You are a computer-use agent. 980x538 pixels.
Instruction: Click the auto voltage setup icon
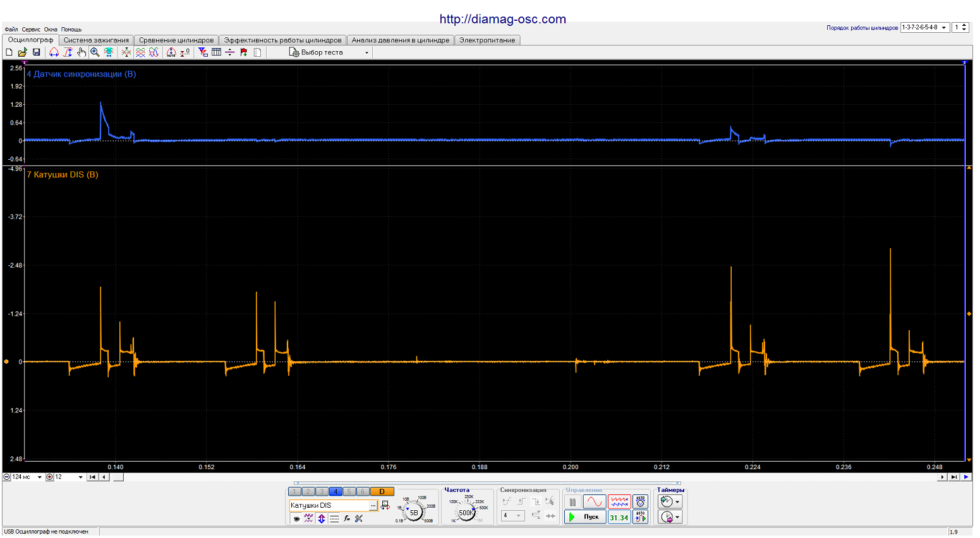tap(641, 502)
